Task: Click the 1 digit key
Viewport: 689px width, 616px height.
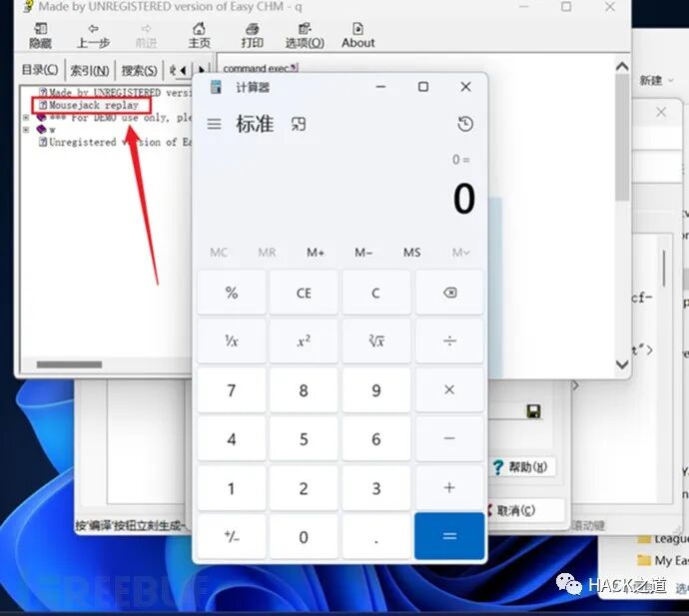Action: coord(232,487)
